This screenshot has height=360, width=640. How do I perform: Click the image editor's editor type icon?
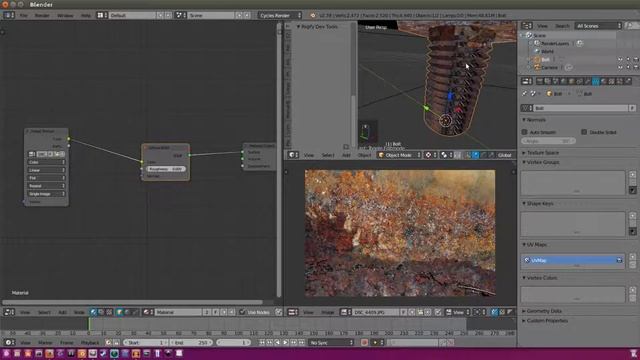click(293, 312)
